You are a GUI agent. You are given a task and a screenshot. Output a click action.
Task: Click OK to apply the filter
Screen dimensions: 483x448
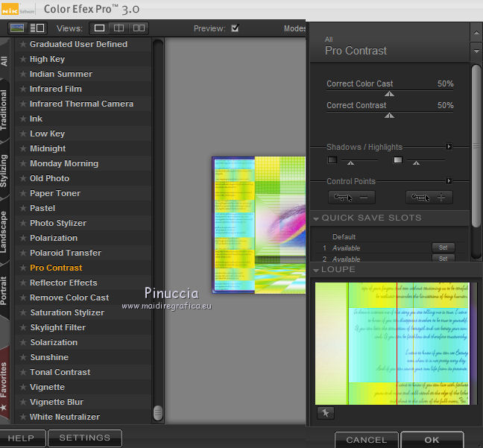[x=432, y=440]
